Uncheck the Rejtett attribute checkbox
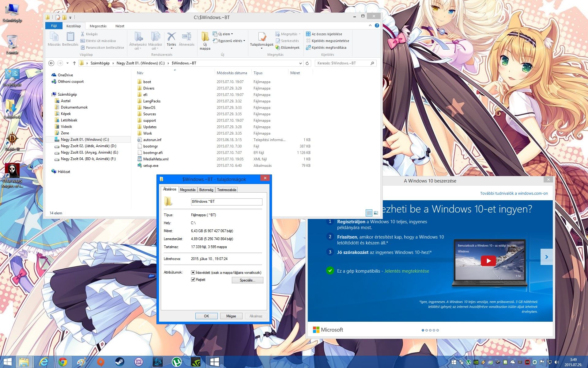 (x=193, y=280)
